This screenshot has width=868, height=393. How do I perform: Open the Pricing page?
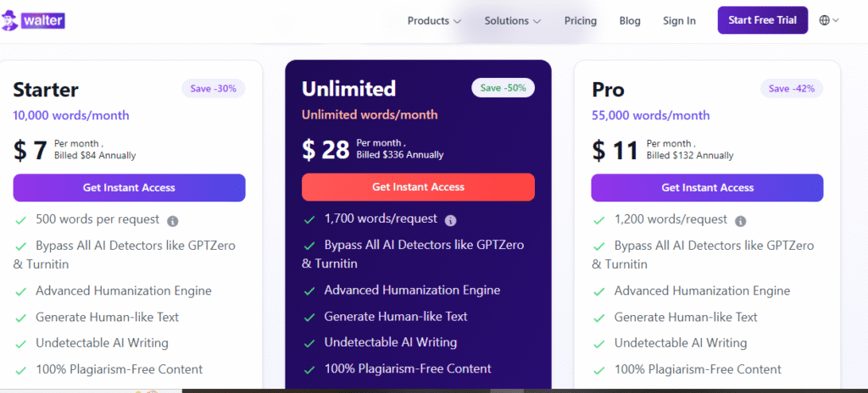tap(581, 21)
